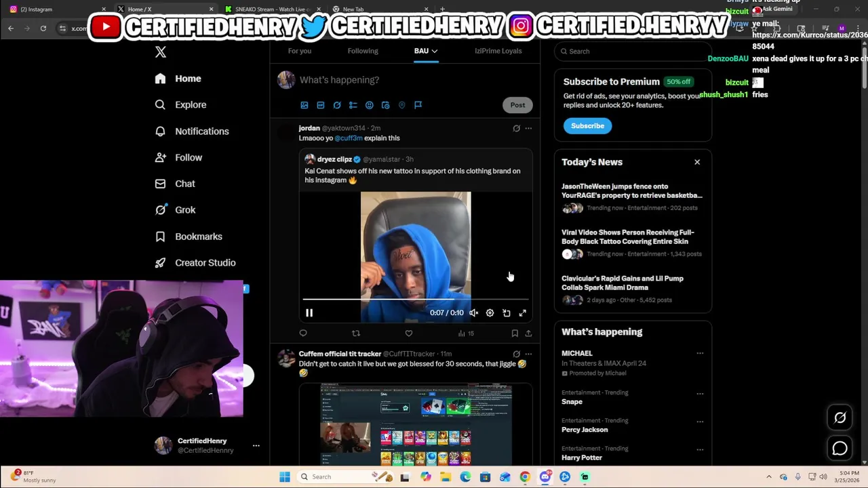Open Clavicular's Rapid Gains news story
Screen dimensions: 868x488
[x=623, y=283]
